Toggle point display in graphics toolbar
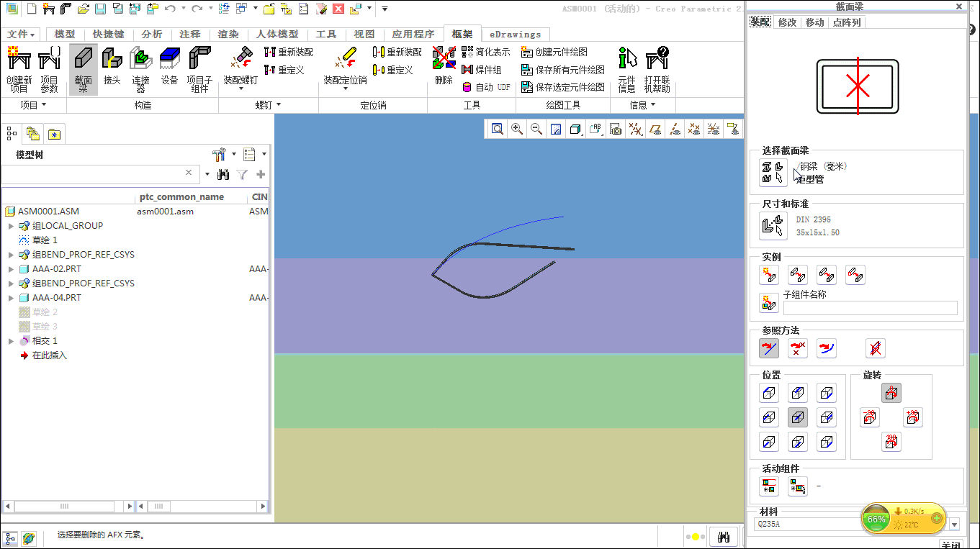Image resolution: width=980 pixels, height=549 pixels. [x=694, y=129]
